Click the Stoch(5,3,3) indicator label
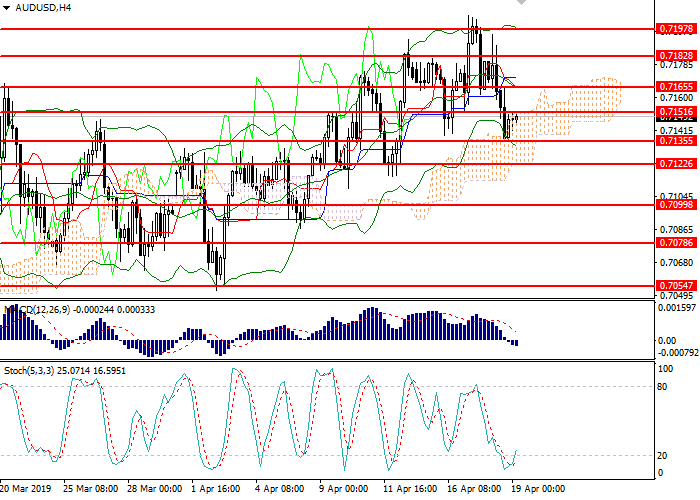This screenshot has width=700, height=500. (32, 371)
